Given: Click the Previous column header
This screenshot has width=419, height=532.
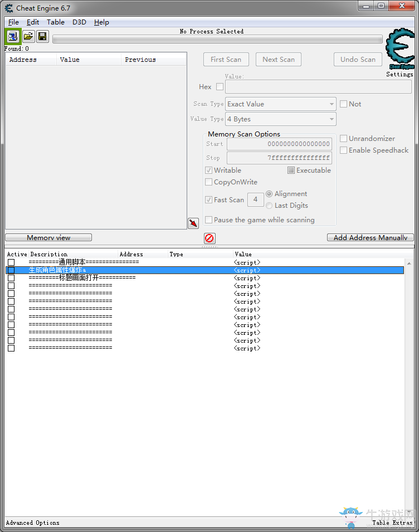Looking at the screenshot, I should click(154, 60).
